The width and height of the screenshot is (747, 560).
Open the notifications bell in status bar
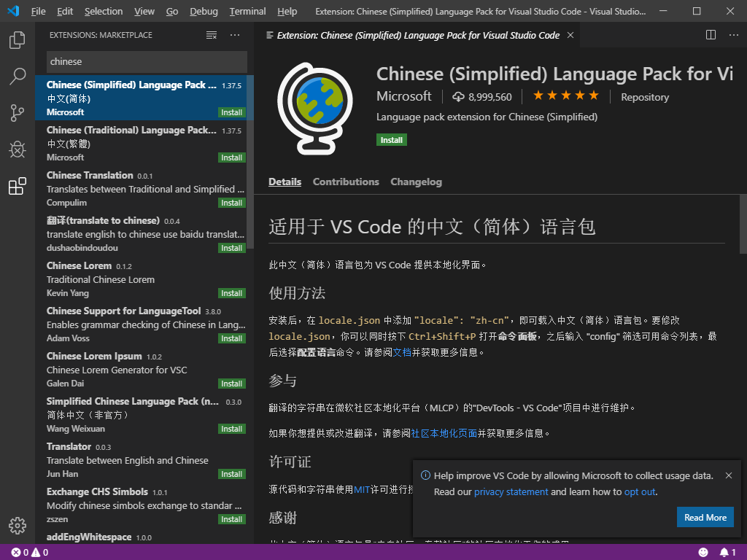click(727, 553)
